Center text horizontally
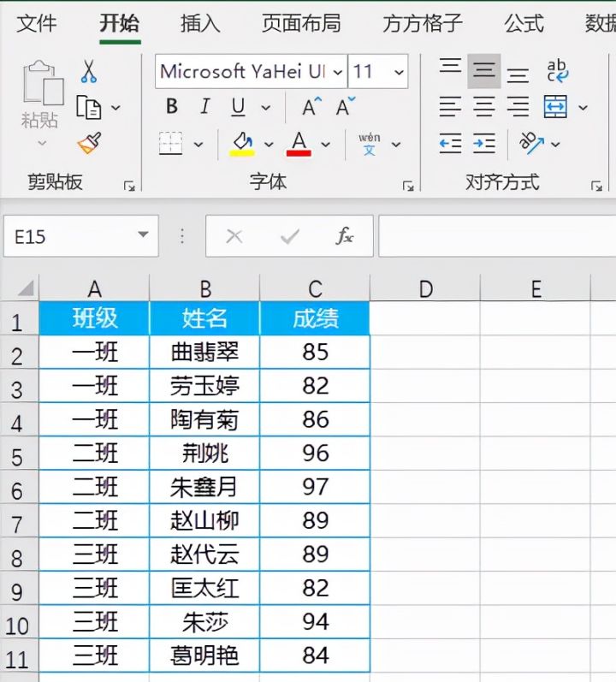 pos(484,107)
